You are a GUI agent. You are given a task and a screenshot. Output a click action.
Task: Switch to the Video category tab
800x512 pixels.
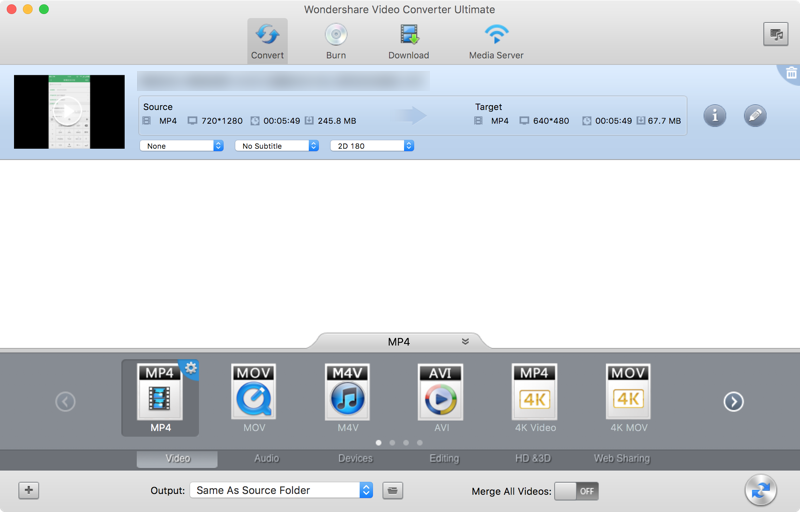(x=177, y=458)
